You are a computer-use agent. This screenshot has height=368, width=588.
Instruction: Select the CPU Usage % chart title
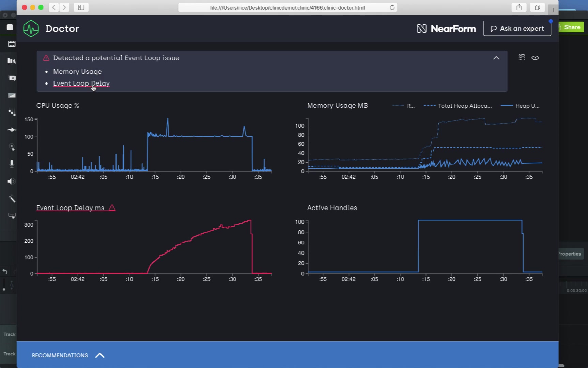(58, 106)
